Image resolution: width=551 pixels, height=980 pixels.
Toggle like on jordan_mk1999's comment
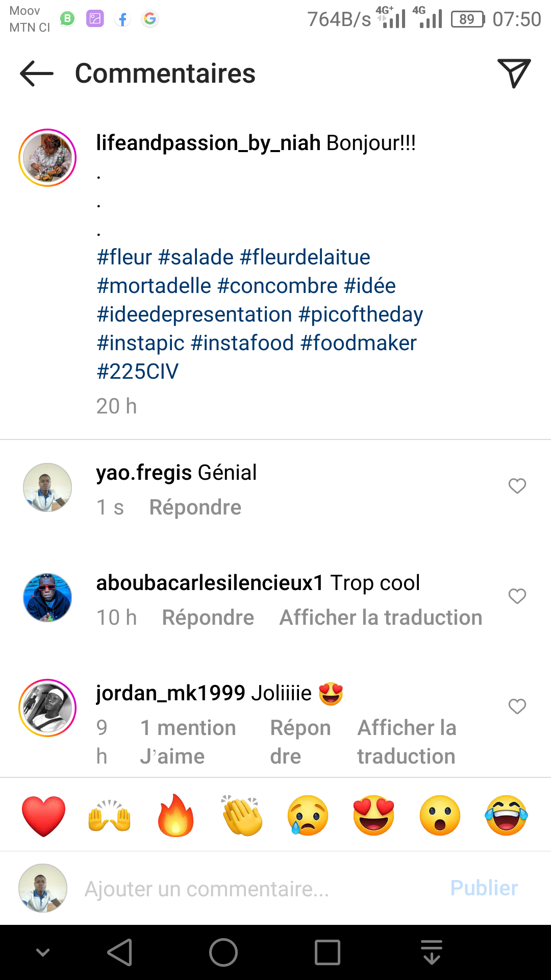pos(517,706)
